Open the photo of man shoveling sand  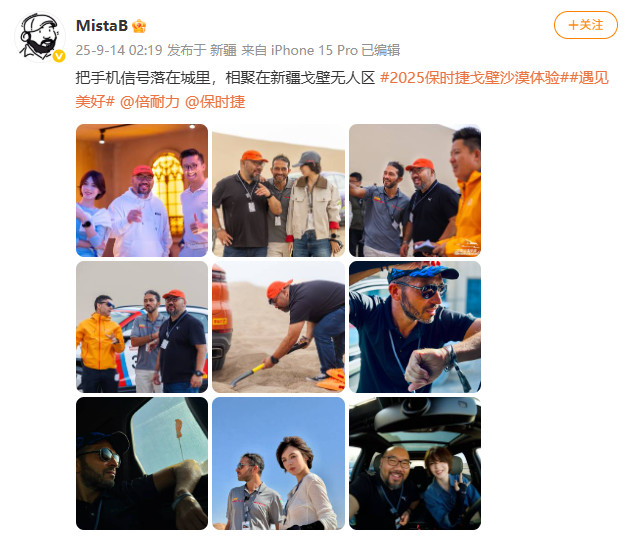pos(278,327)
